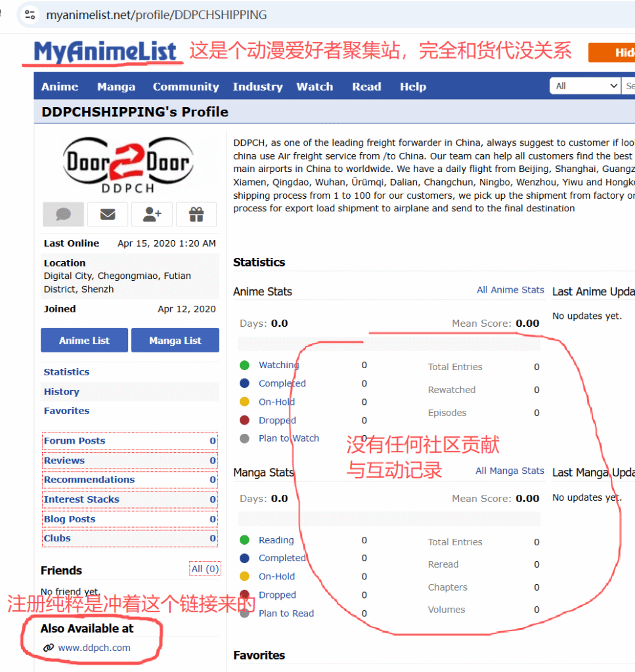635x672 pixels.
Task: Open the Favorites sidebar link
Action: coord(66,411)
